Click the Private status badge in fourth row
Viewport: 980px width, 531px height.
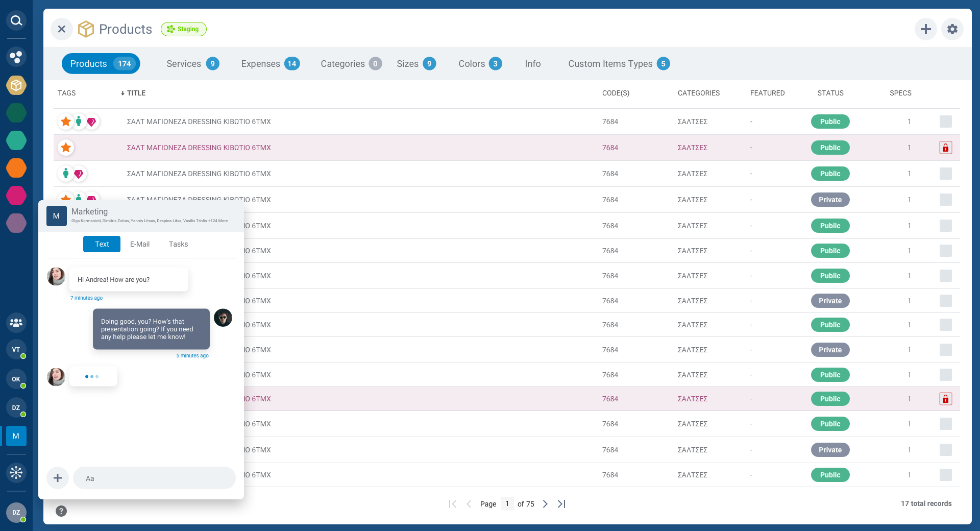[x=830, y=200]
